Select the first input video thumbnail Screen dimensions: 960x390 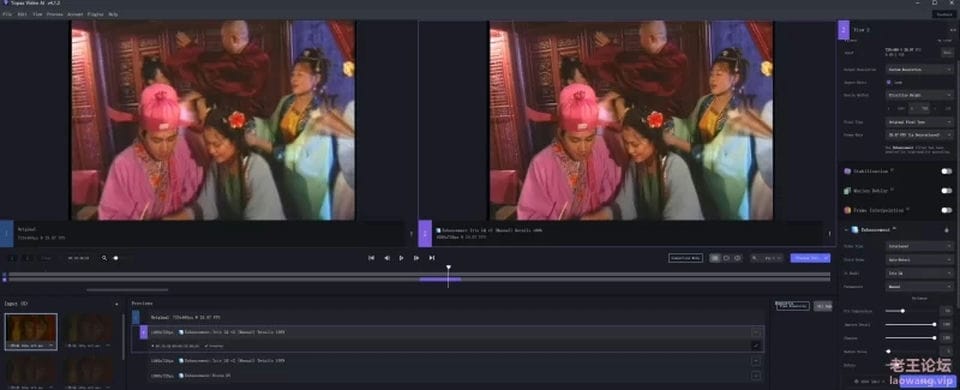[31, 331]
